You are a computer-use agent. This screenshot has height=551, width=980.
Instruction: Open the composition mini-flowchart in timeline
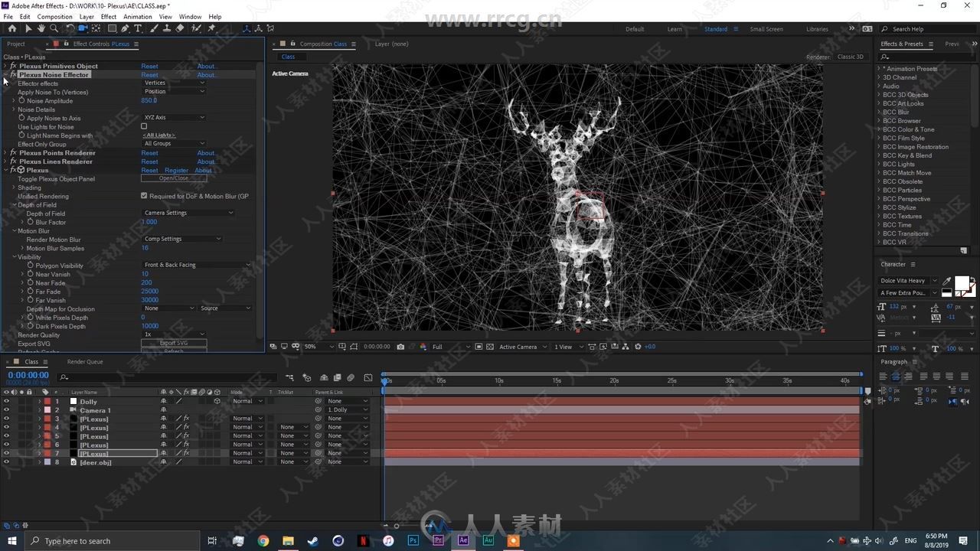pyautogui.click(x=289, y=377)
